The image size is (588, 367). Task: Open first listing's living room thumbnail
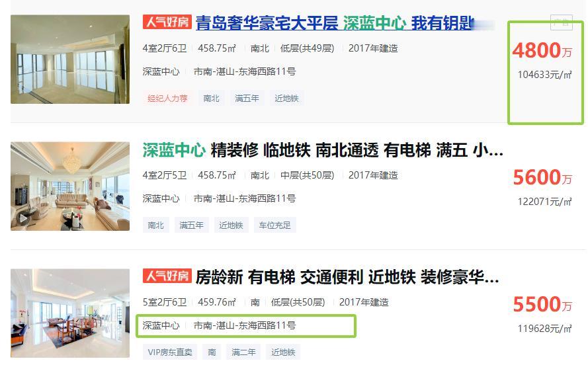(70, 60)
